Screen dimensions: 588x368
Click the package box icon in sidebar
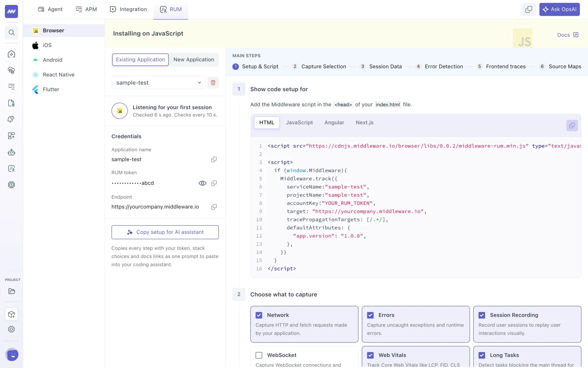(x=11, y=314)
